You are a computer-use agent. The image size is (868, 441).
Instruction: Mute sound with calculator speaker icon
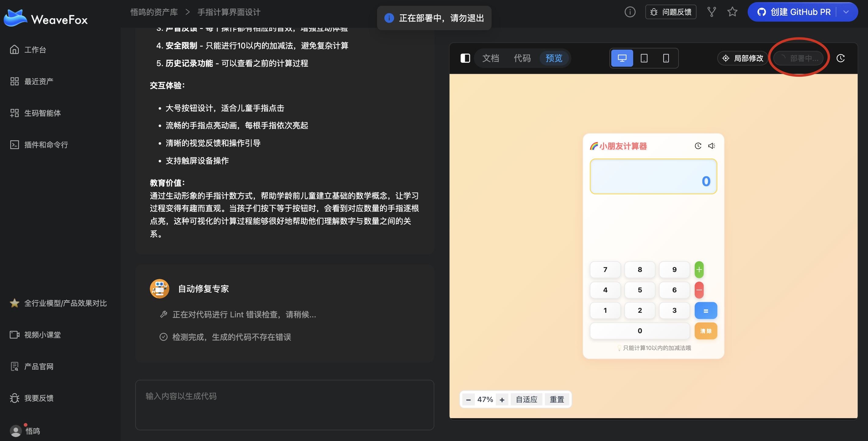[x=711, y=146]
